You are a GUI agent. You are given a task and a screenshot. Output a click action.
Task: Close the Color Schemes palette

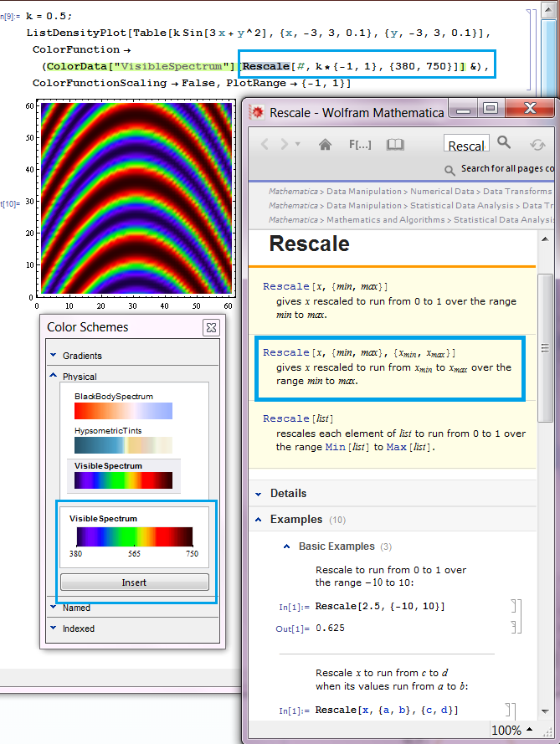tap(211, 327)
